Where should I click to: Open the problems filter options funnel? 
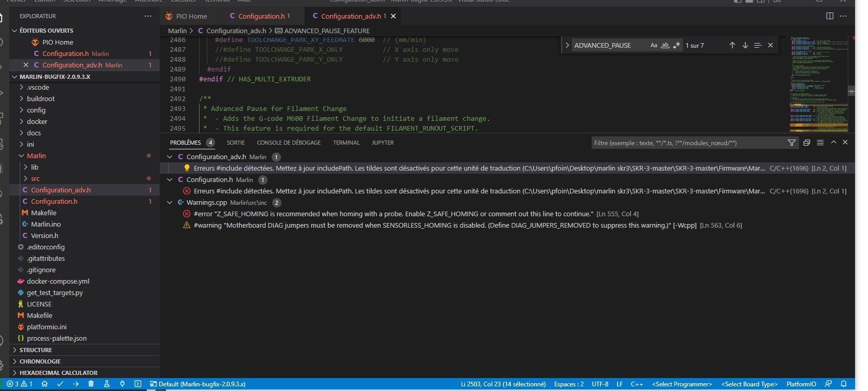point(792,143)
